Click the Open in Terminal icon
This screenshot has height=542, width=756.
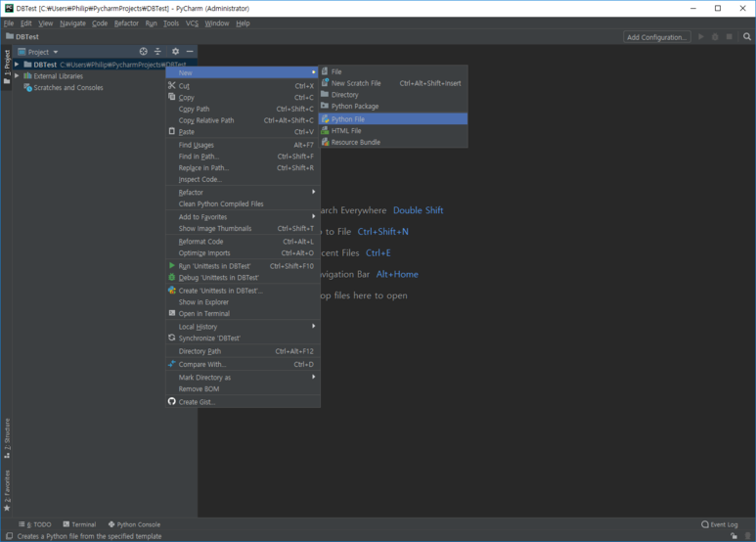pyautogui.click(x=172, y=313)
